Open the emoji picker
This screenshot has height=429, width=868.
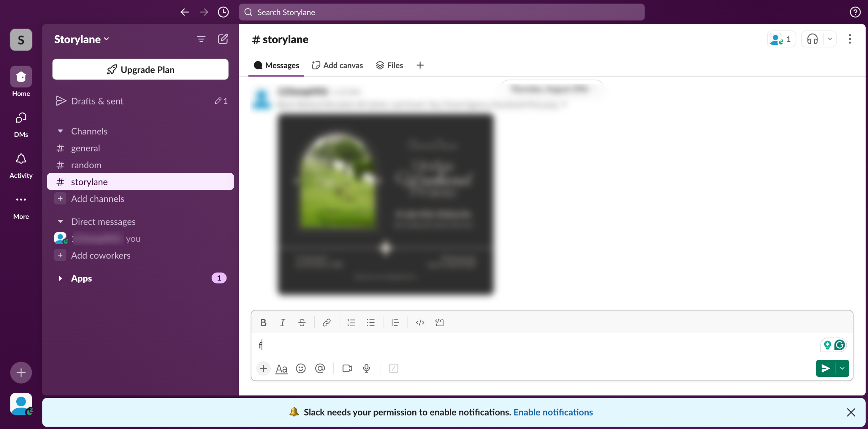[x=301, y=368]
